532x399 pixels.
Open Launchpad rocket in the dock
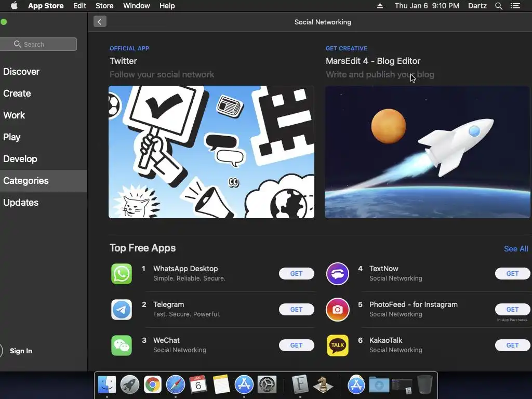coord(130,385)
